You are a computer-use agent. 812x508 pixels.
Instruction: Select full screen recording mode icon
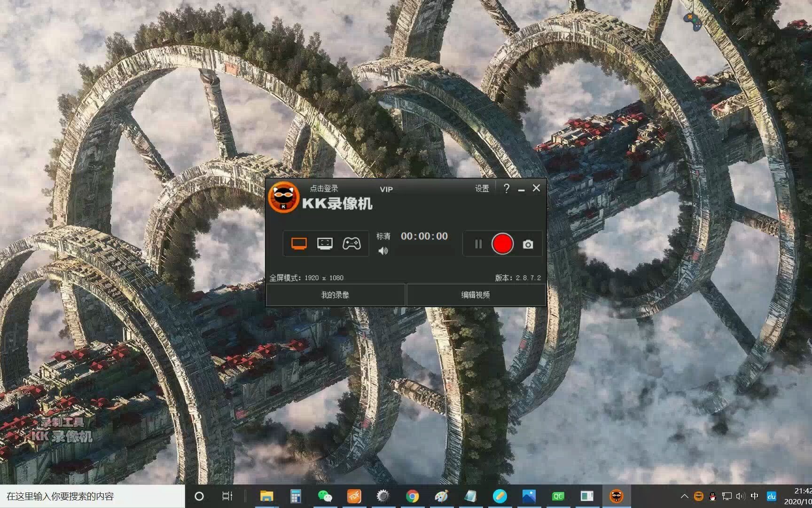pyautogui.click(x=299, y=243)
